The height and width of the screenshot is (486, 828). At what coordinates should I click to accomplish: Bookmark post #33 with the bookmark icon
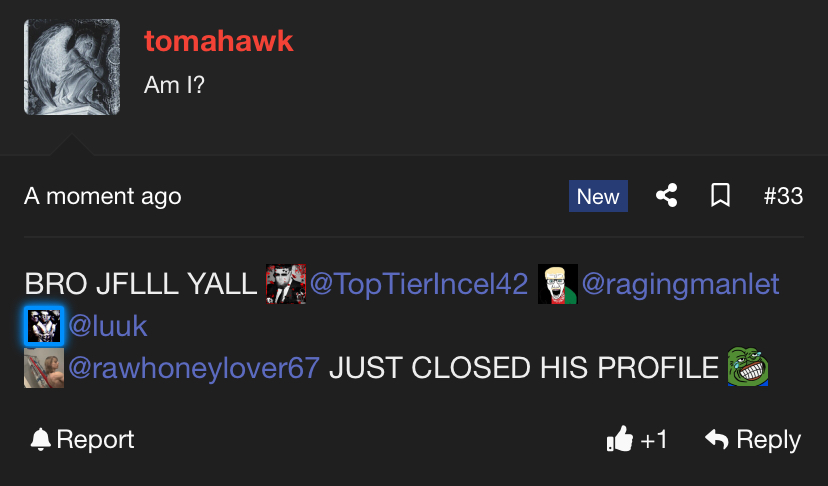click(720, 195)
